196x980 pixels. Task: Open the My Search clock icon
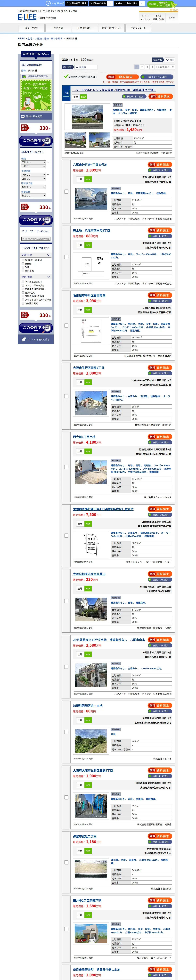[x=48, y=3]
